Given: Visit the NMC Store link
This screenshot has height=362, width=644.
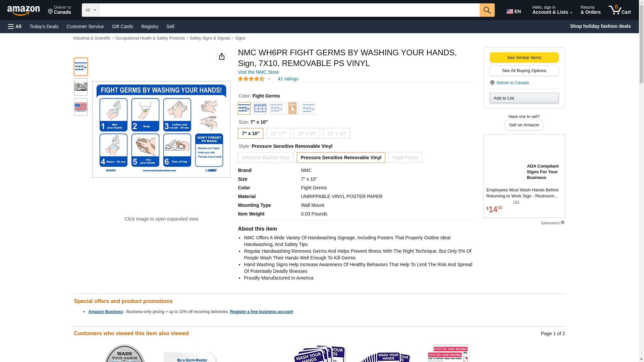Looking at the screenshot, I should pyautogui.click(x=258, y=72).
